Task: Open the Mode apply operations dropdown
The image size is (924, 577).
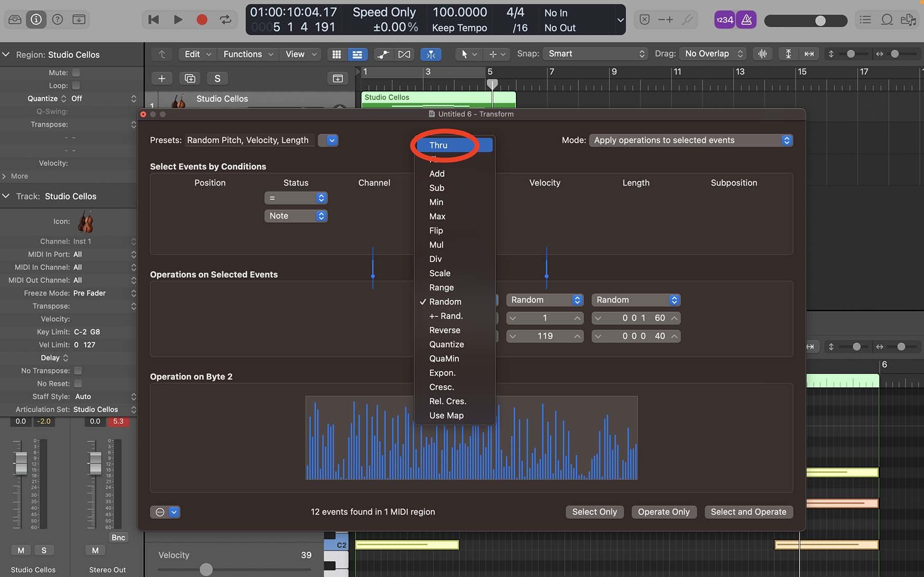Action: (691, 140)
